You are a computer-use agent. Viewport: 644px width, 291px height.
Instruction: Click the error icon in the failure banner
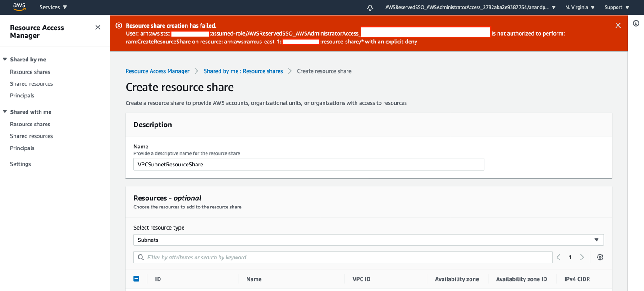pyautogui.click(x=118, y=25)
